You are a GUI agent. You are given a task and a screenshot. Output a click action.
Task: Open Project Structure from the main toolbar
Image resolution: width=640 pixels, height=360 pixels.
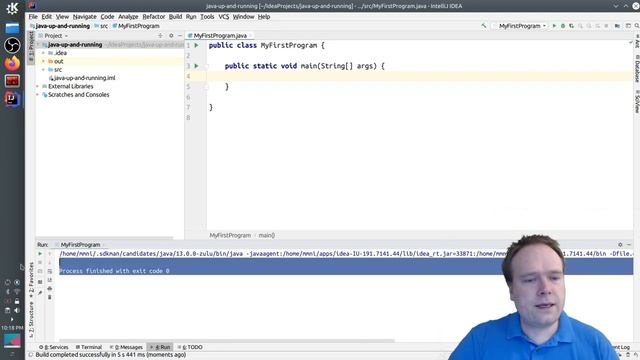[617, 26]
